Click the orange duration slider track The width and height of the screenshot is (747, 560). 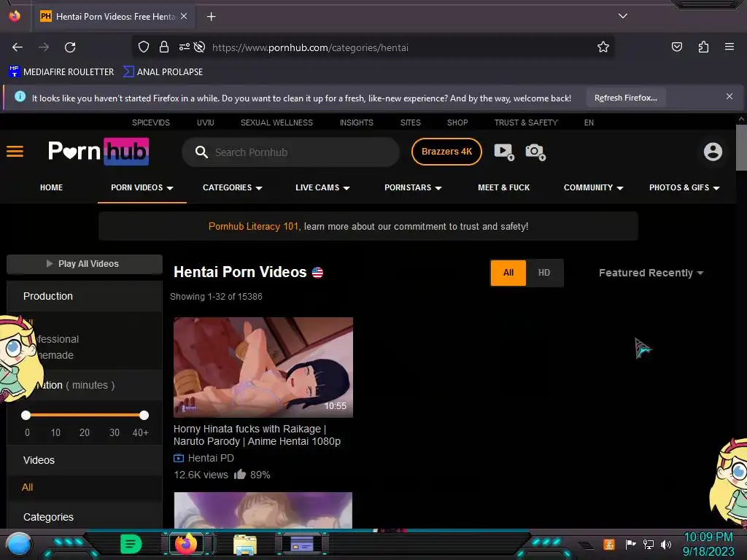click(85, 415)
